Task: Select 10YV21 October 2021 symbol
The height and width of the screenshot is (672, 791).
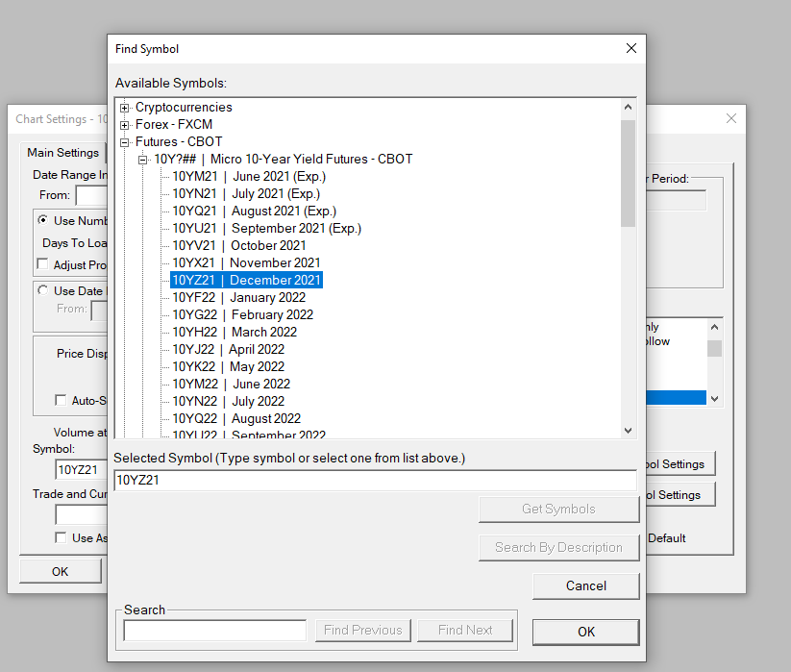Action: (239, 246)
